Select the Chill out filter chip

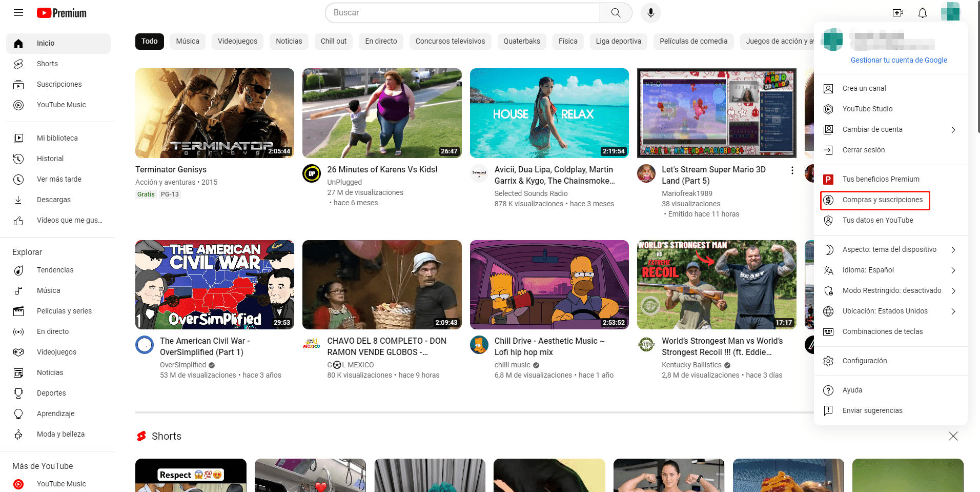334,41
